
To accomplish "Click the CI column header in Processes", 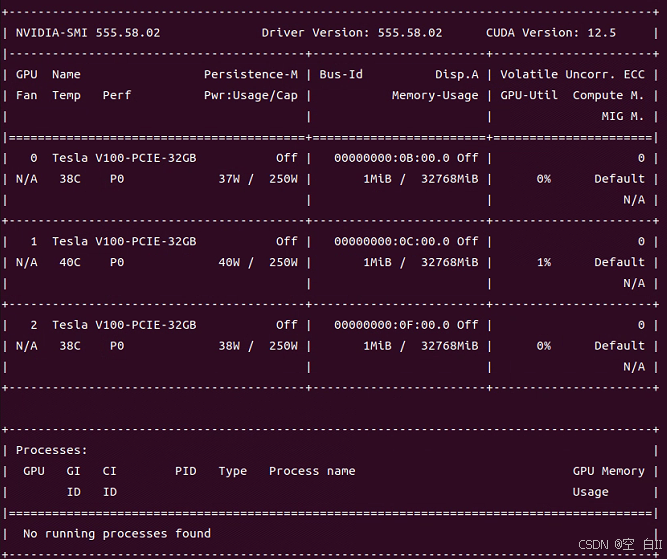I will click(x=109, y=471).
